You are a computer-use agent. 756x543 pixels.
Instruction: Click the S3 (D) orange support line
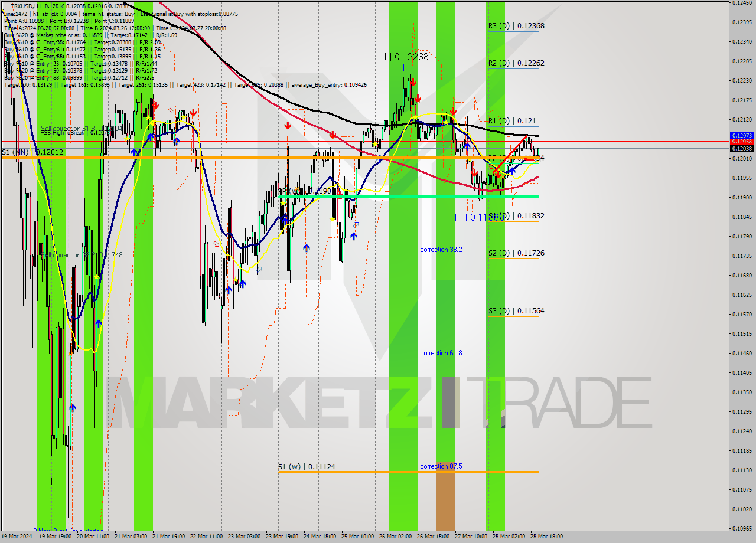click(513, 316)
